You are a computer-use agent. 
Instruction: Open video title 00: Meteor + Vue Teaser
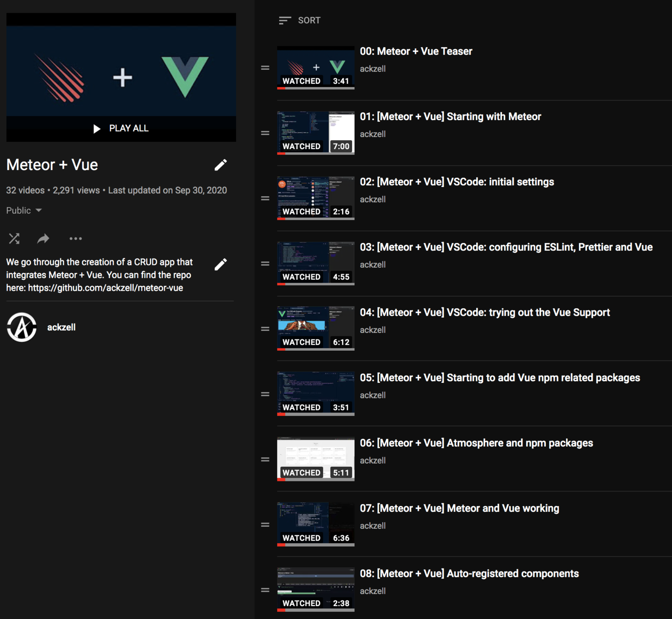click(x=416, y=51)
